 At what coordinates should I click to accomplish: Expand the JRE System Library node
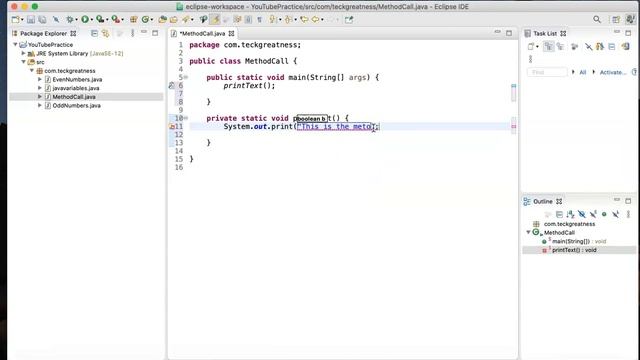coord(23,53)
